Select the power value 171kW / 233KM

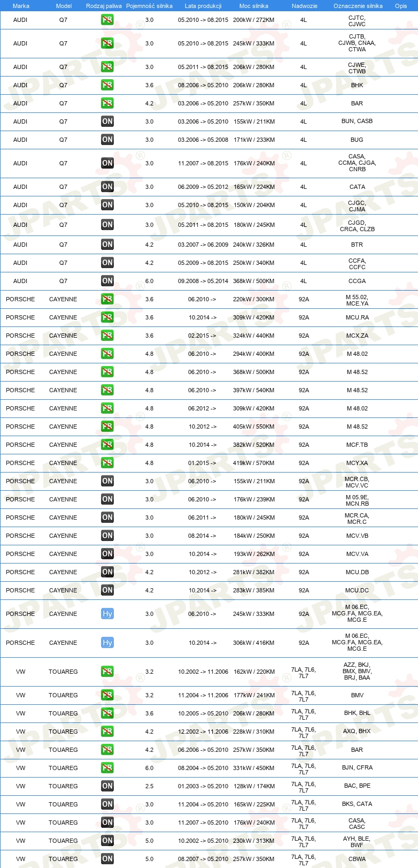point(254,140)
